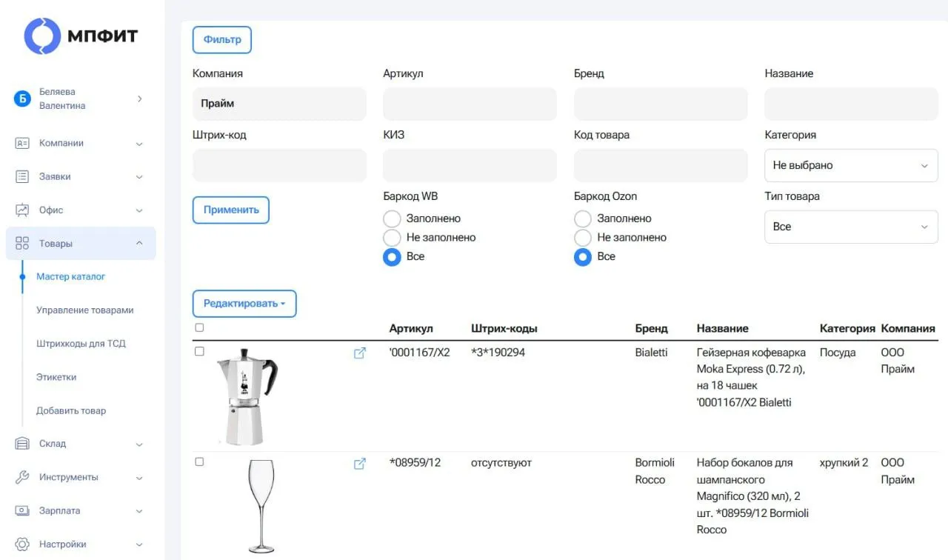
Task: Go to Добавить товар in sidebar
Action: point(71,410)
